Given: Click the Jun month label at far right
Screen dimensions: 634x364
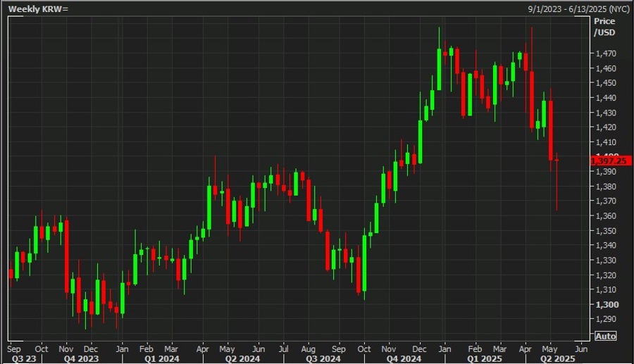Looking at the screenshot, I should click(x=580, y=348).
